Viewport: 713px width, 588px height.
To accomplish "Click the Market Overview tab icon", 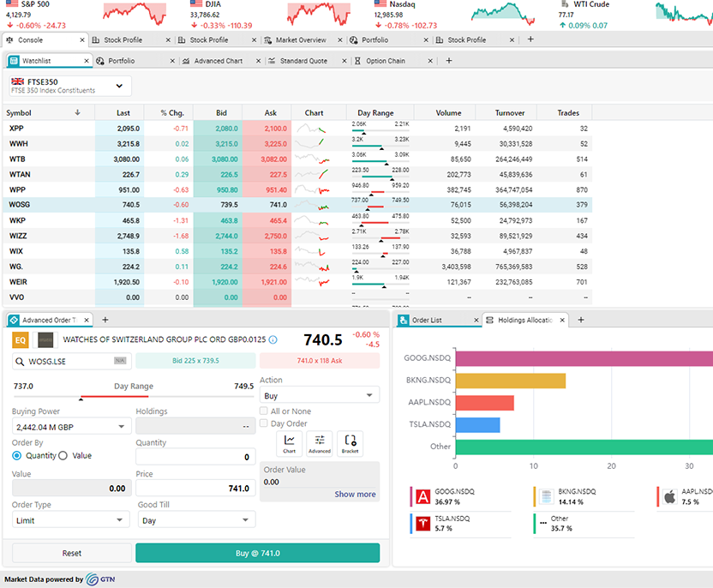I will pos(268,40).
